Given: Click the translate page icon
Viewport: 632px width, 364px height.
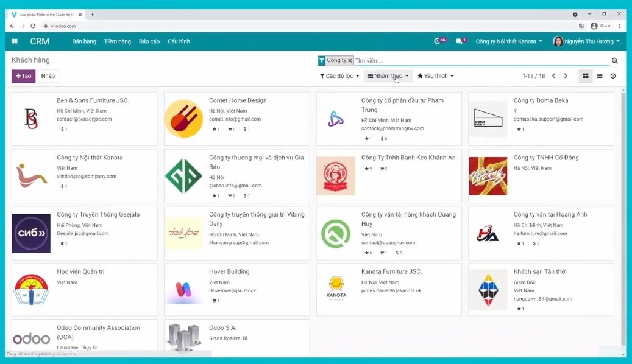Looking at the screenshot, I should [581, 26].
